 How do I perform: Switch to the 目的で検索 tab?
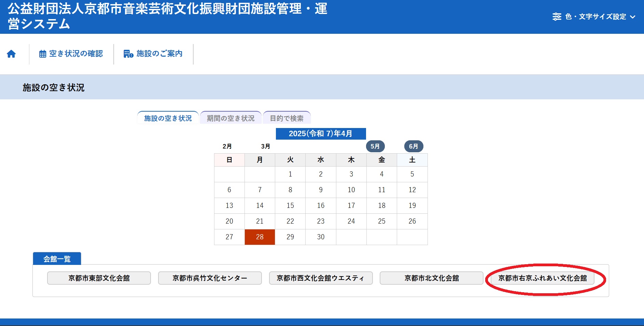[x=286, y=118]
